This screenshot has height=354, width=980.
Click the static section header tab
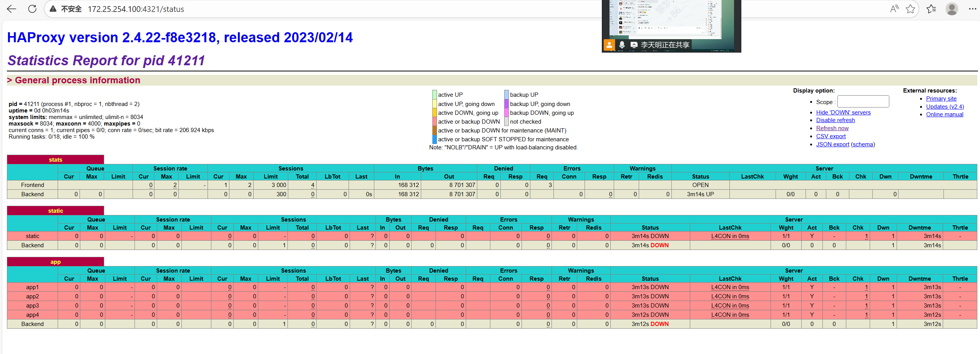(x=55, y=210)
